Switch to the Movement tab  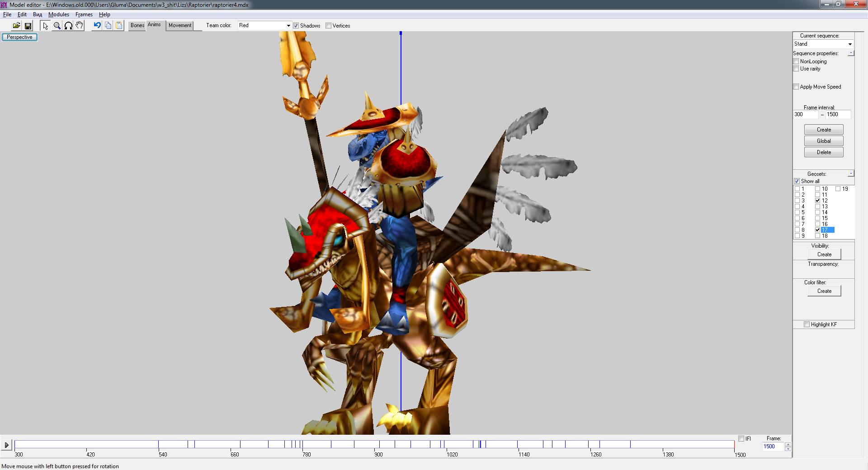click(x=180, y=25)
